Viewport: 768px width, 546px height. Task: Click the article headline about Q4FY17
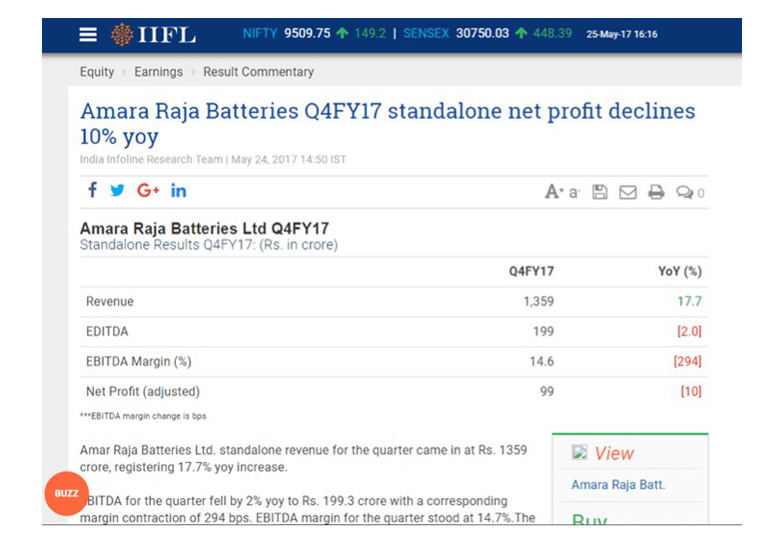coord(387,123)
